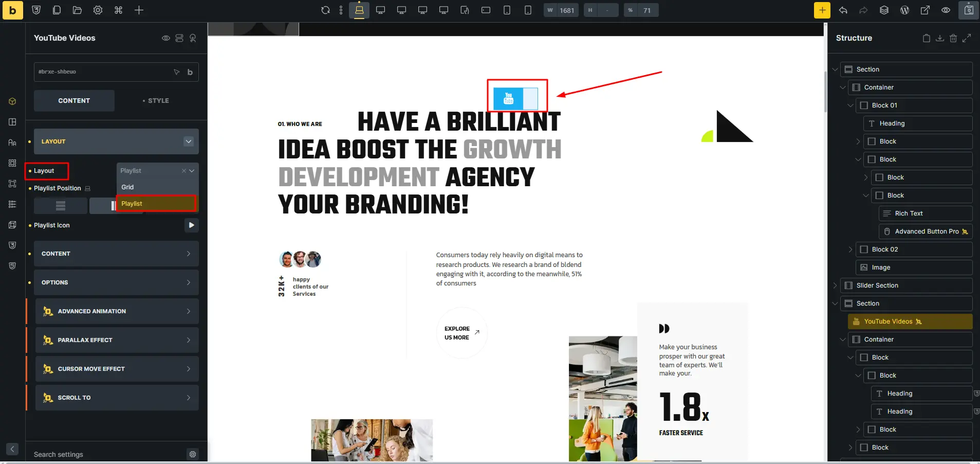Screen dimensions: 980x464
Task: Open builder settings gear in top toolbar
Action: (x=98, y=10)
